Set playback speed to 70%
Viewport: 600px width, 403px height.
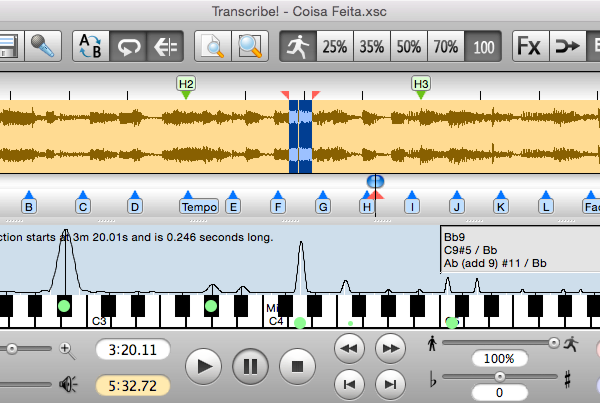pos(446,46)
